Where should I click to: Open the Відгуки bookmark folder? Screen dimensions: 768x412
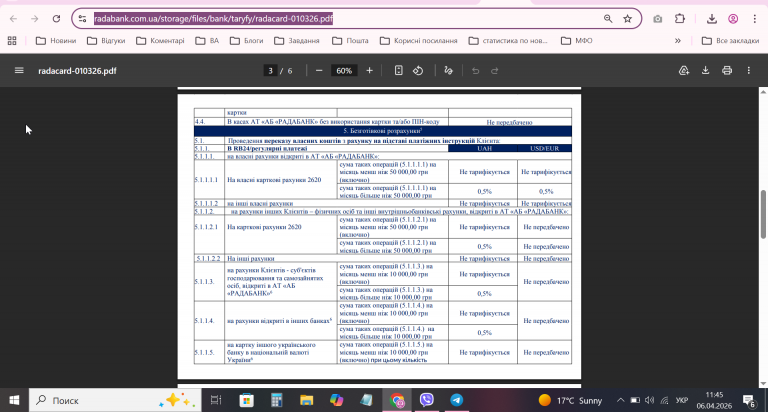tap(106, 41)
